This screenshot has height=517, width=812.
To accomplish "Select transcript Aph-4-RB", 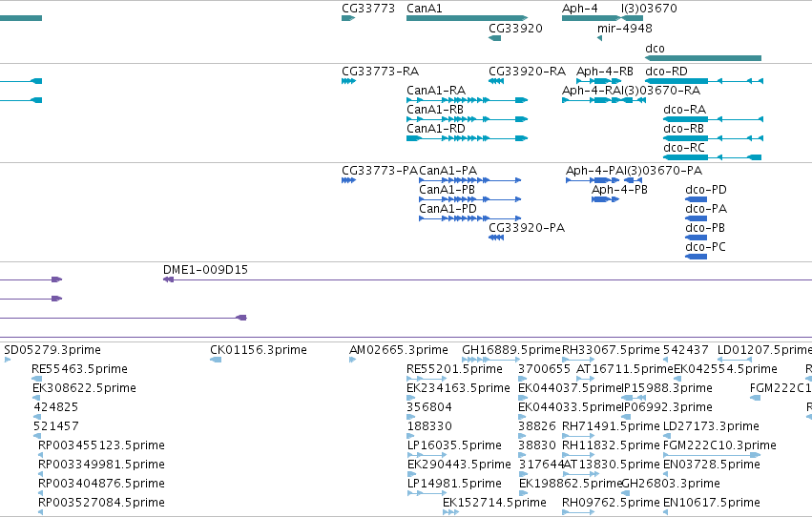I will click(598, 81).
